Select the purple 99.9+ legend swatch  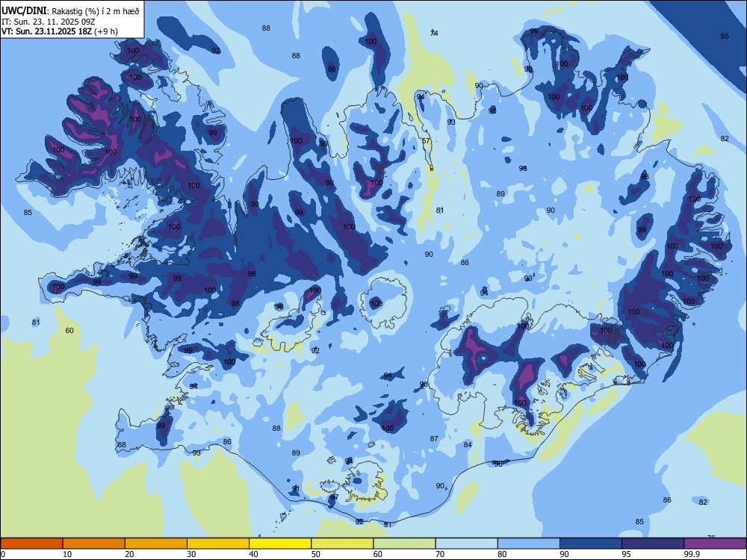(716, 544)
